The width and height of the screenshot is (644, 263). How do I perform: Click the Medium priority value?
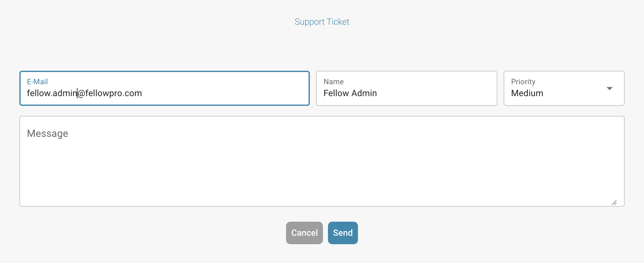click(x=527, y=93)
